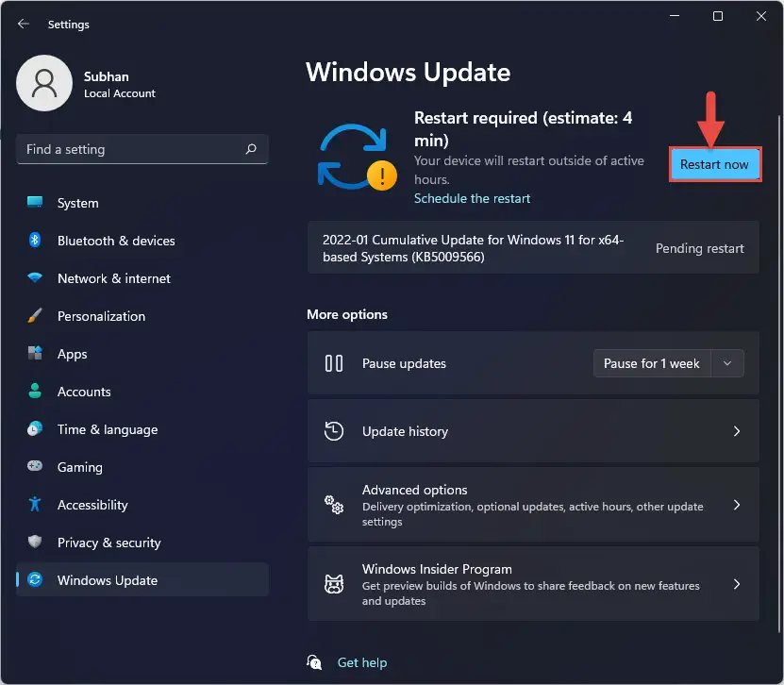Viewport: 784px width, 685px height.
Task: Click the Windows Insider cat icon
Action: point(333,584)
